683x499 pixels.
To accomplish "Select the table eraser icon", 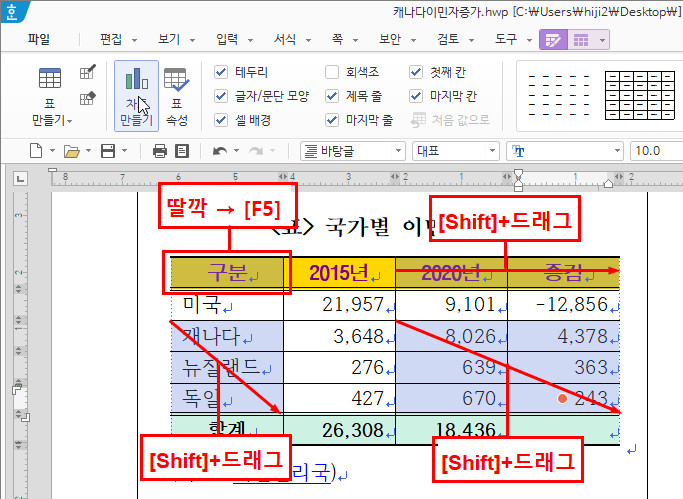I will 88,98.
